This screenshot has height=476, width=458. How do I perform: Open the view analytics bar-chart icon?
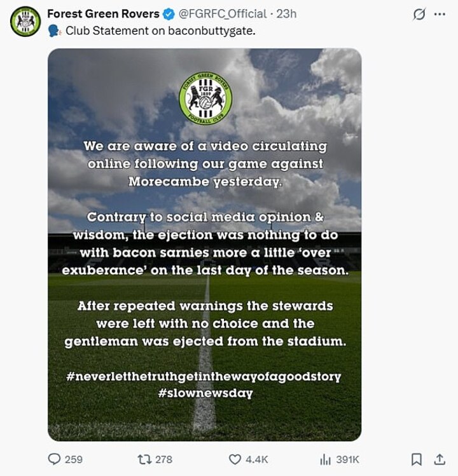325,459
